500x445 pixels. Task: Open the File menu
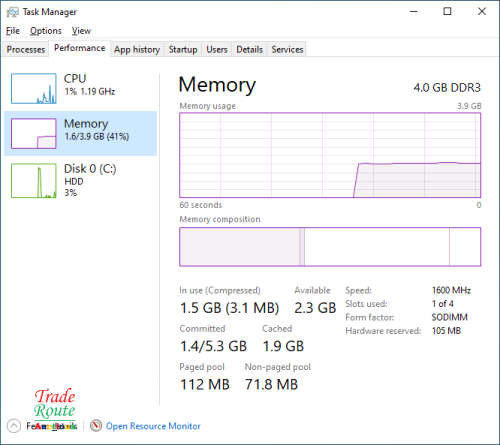tap(13, 31)
